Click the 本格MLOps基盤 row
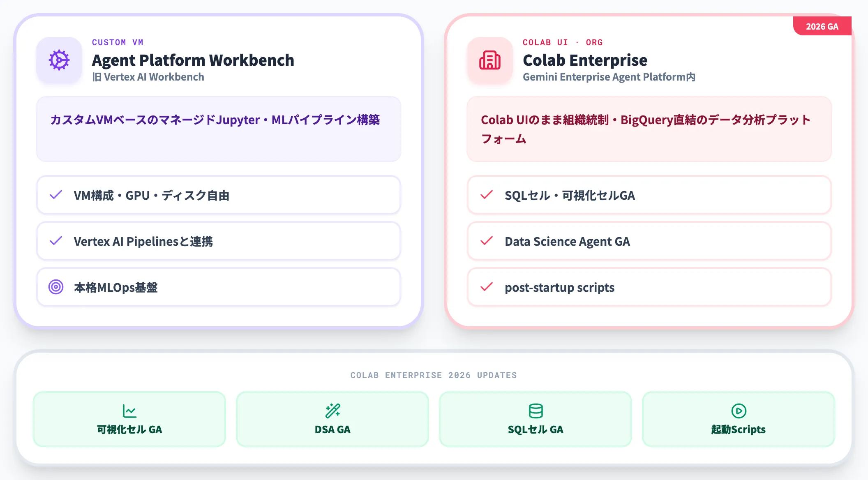Image resolution: width=868 pixels, height=480 pixels. click(219, 287)
